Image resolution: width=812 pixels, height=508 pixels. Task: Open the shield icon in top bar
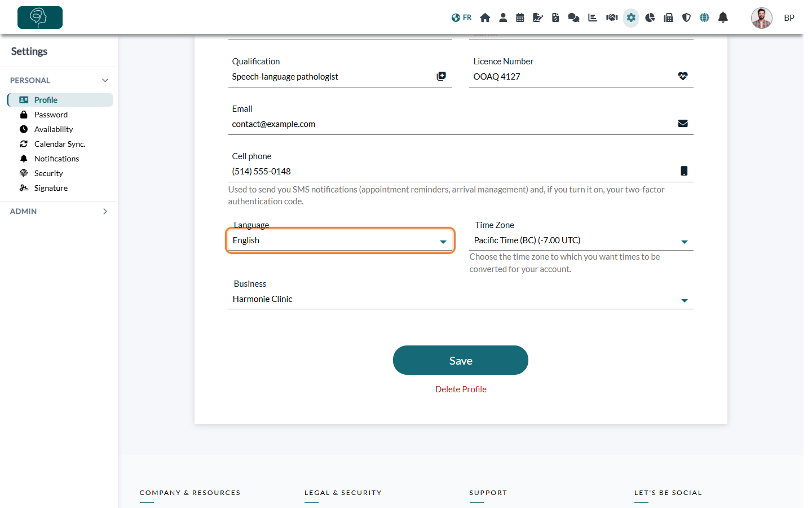pos(686,17)
